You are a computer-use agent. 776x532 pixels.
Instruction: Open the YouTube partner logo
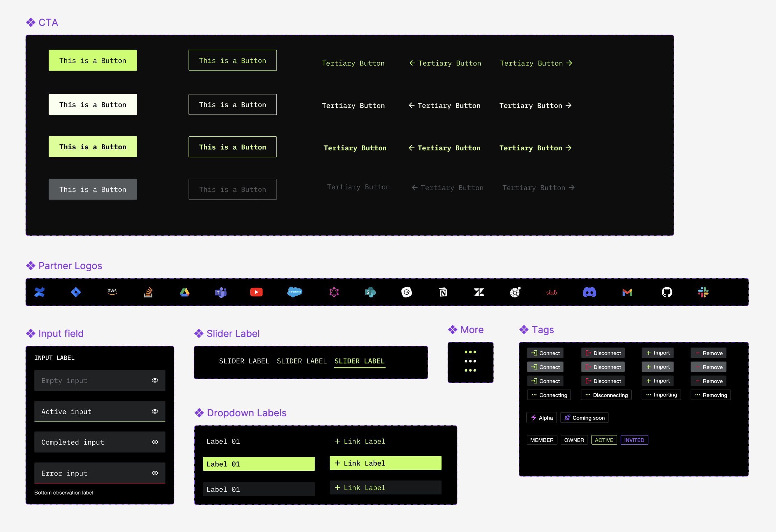(256, 292)
